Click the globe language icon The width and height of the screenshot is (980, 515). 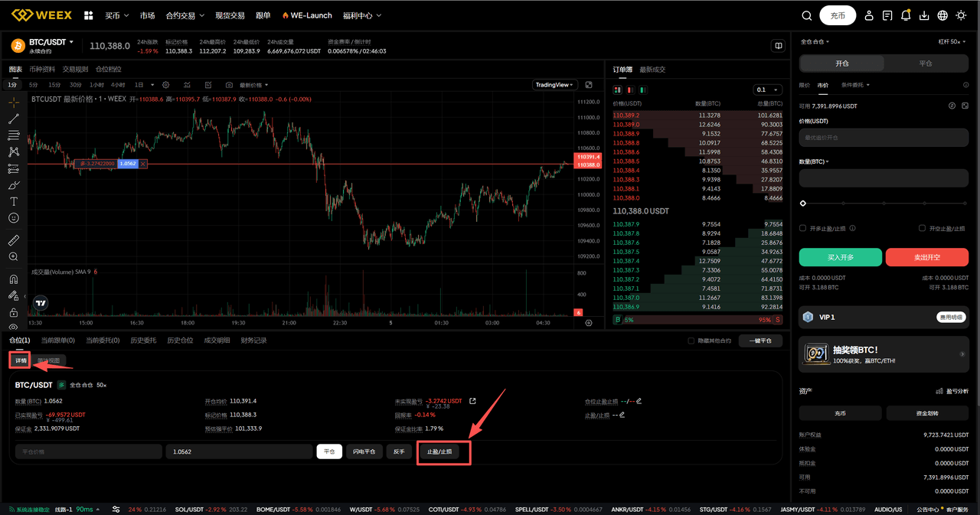point(942,15)
